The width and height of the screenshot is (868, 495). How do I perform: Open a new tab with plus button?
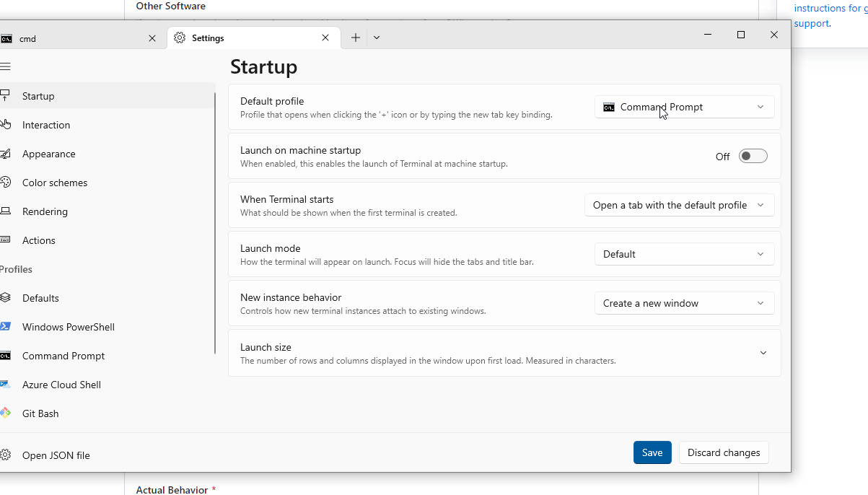coord(356,38)
